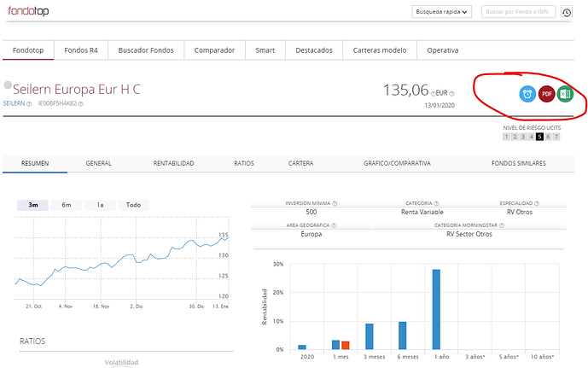The image size is (588, 368).
Task: Click the SEILERN manager link
Action: [x=14, y=103]
